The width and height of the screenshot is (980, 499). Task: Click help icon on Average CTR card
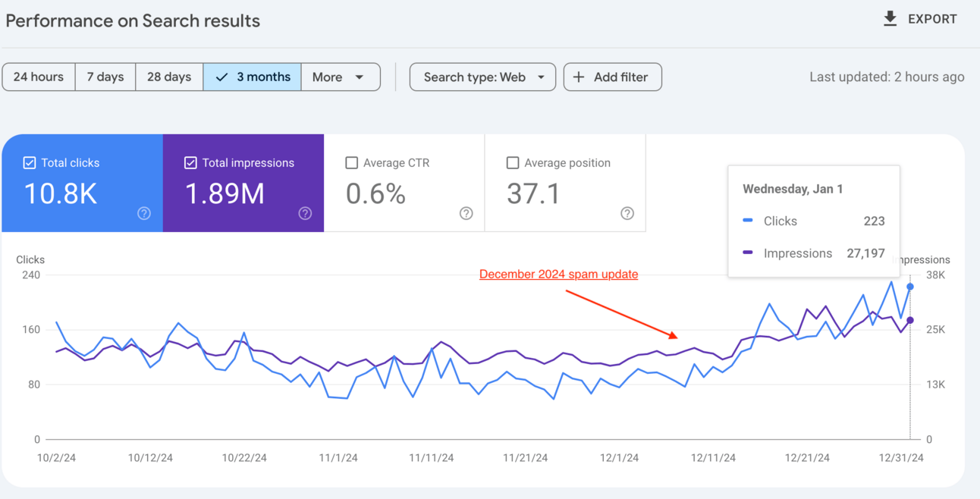(466, 214)
